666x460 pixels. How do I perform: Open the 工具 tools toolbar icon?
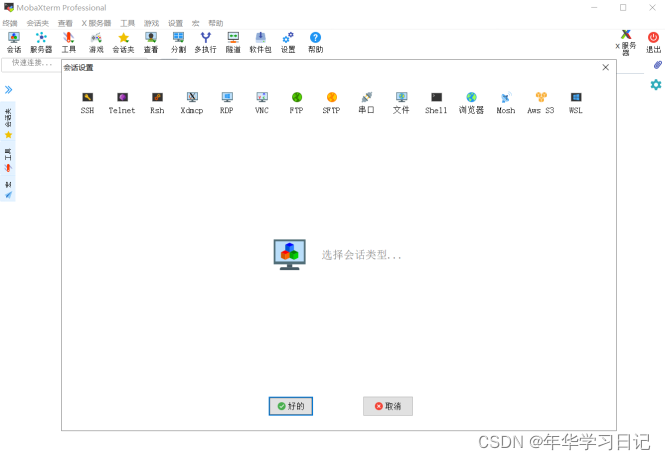(x=69, y=42)
